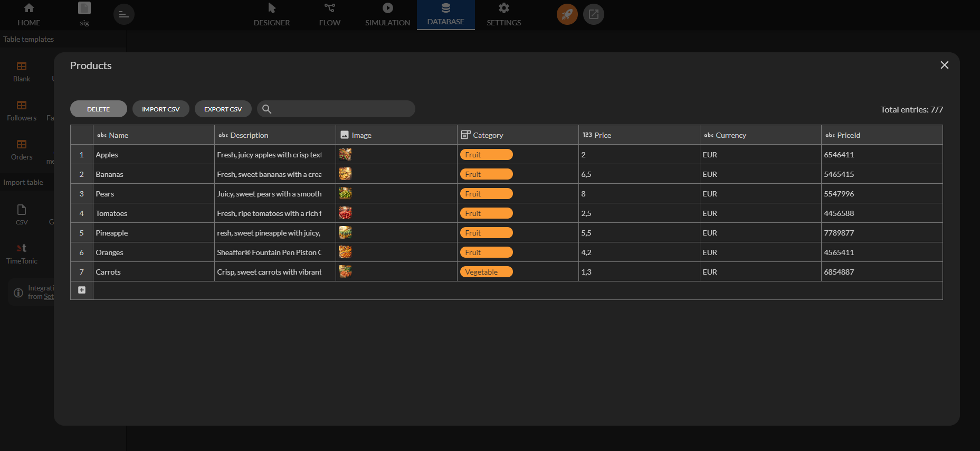Select the CSV import table icon

point(22,210)
